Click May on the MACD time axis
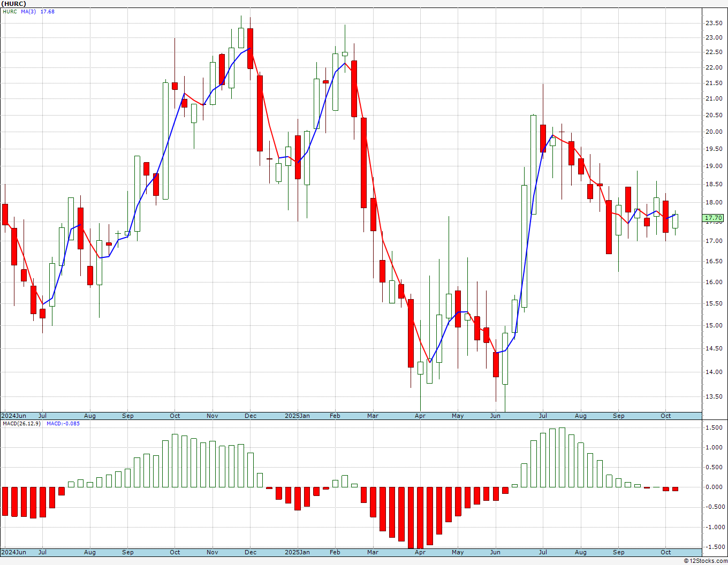Viewport: 728px width, 565px height. click(x=458, y=552)
